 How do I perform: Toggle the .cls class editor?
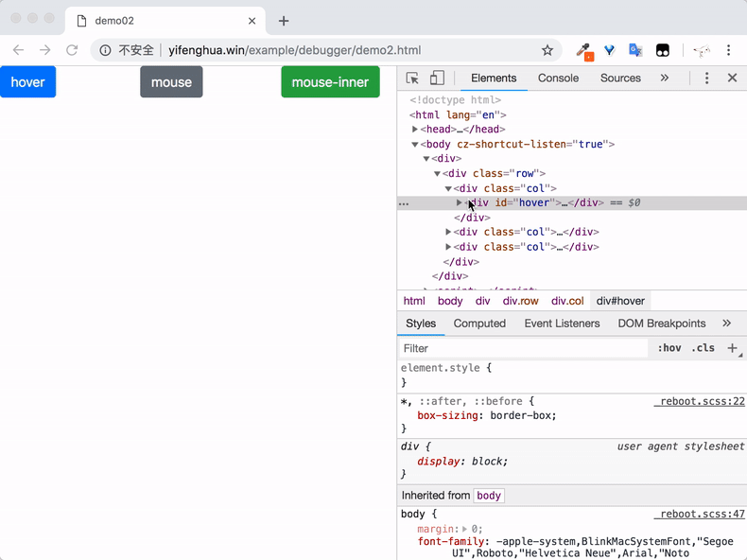(x=704, y=348)
